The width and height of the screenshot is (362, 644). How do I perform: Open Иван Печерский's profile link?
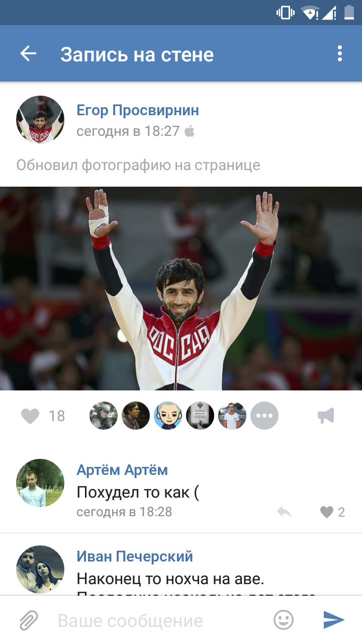pos(135,556)
